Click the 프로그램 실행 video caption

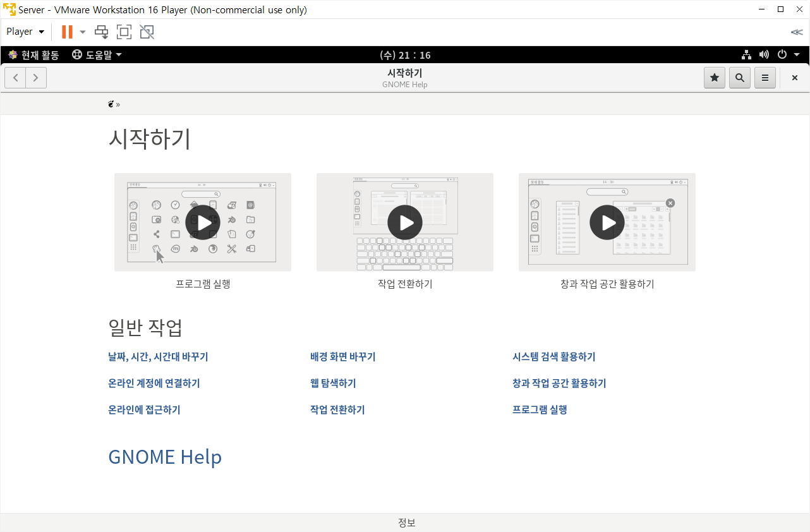coord(203,284)
